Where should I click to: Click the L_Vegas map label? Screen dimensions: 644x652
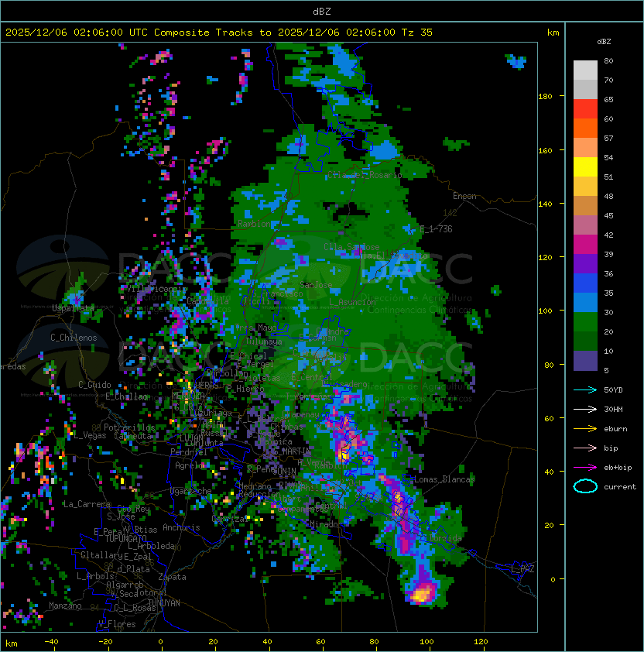[91, 435]
